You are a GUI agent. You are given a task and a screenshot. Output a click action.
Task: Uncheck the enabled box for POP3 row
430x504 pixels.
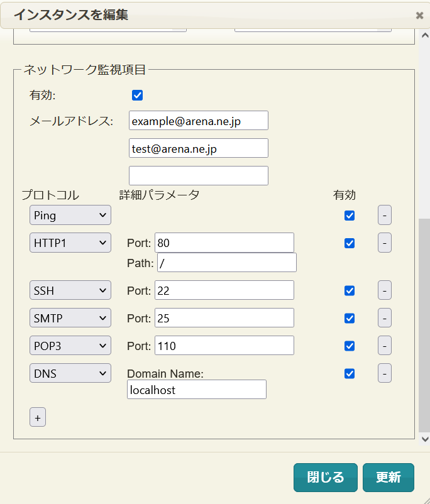pos(350,346)
